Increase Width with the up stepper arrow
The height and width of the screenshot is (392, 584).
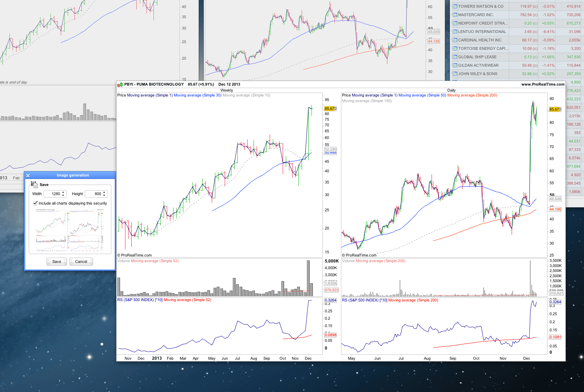63,192
